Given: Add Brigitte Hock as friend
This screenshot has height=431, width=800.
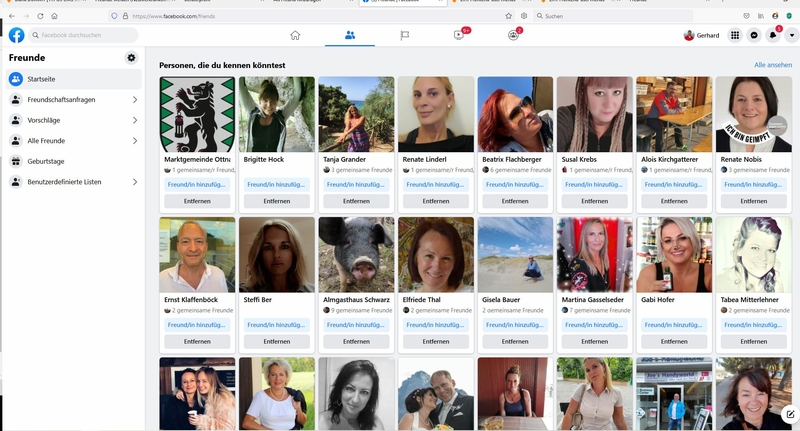Looking at the screenshot, I should (277, 185).
